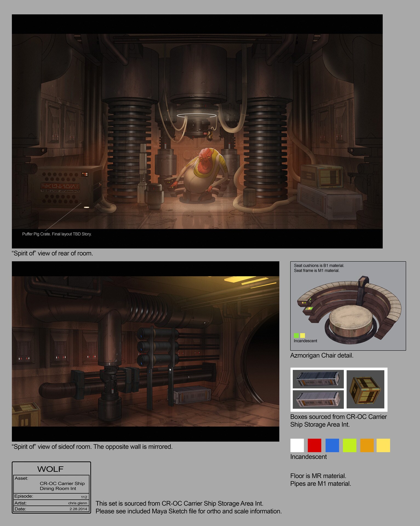The height and width of the screenshot is (526, 420).
Task: Click the red incandescent color swatch
Action: (314, 445)
